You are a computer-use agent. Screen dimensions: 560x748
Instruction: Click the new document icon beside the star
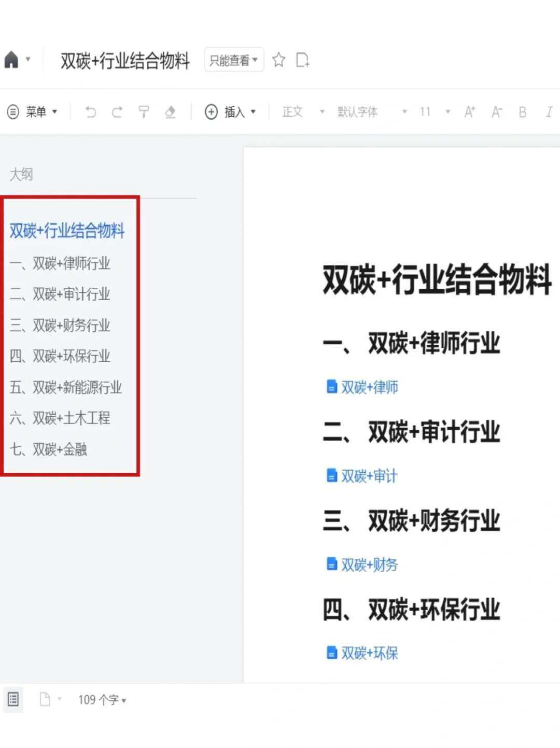[x=302, y=60]
